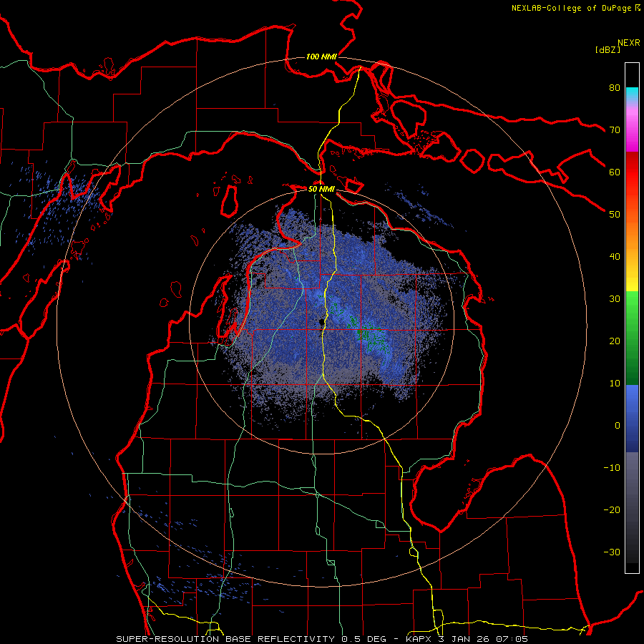Click the -10 value on the dBZ scale

point(612,468)
